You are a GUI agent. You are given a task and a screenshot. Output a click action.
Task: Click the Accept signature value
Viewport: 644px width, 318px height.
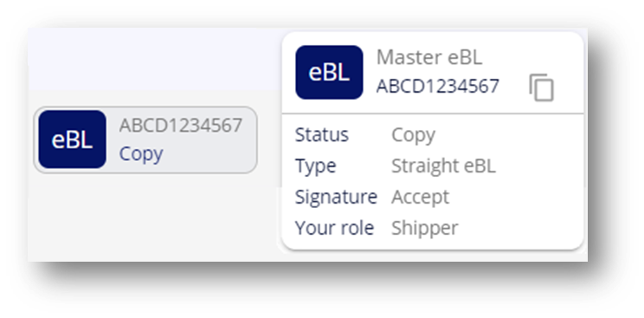coord(420,197)
